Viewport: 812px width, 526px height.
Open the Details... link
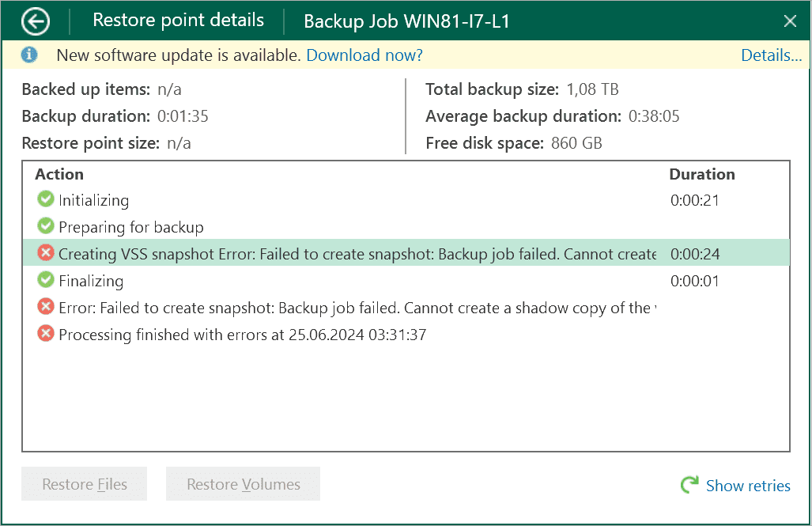pos(771,55)
